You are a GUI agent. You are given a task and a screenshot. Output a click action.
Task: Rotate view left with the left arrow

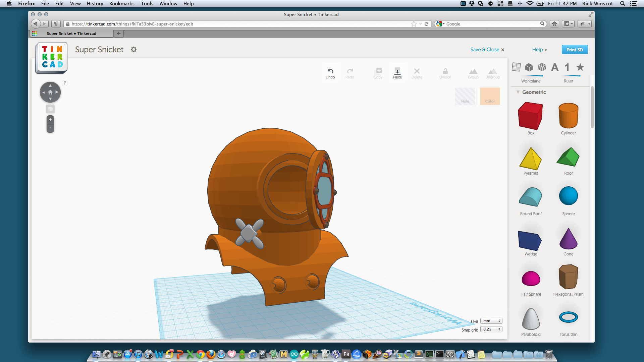[44, 92]
